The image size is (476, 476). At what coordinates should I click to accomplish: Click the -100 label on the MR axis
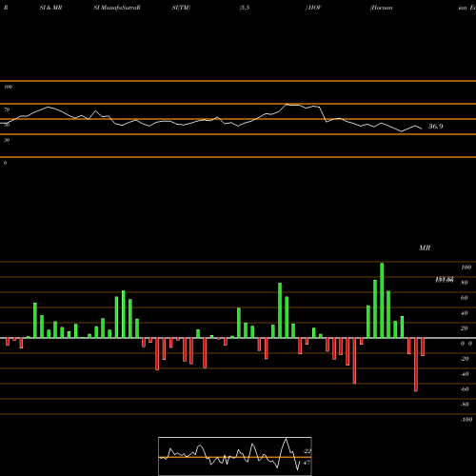click(x=466, y=420)
